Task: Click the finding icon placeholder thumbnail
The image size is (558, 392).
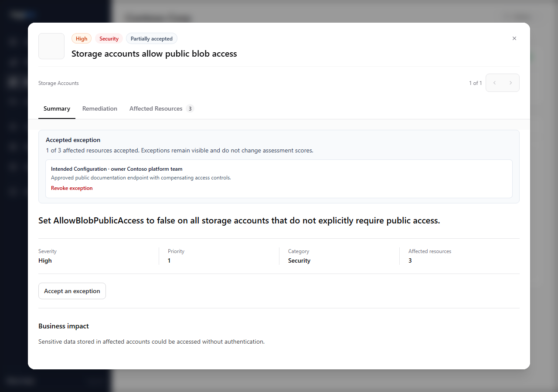Action: coord(51,46)
